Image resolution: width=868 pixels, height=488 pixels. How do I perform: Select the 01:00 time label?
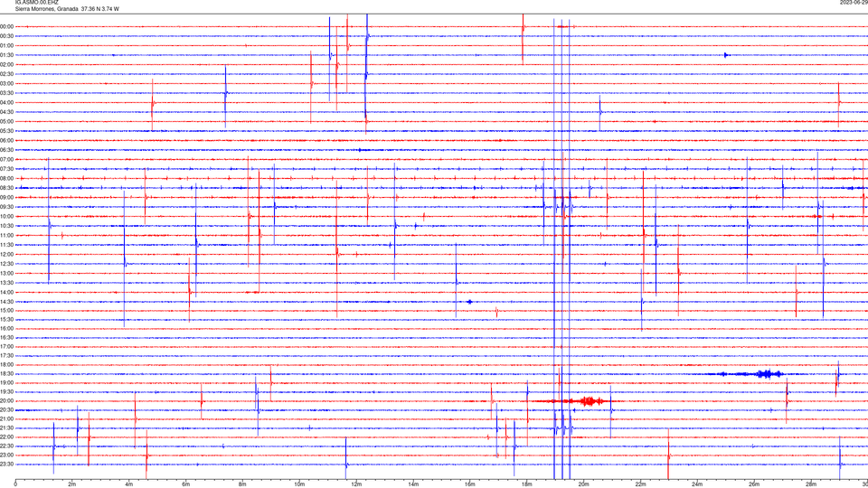pyautogui.click(x=6, y=45)
